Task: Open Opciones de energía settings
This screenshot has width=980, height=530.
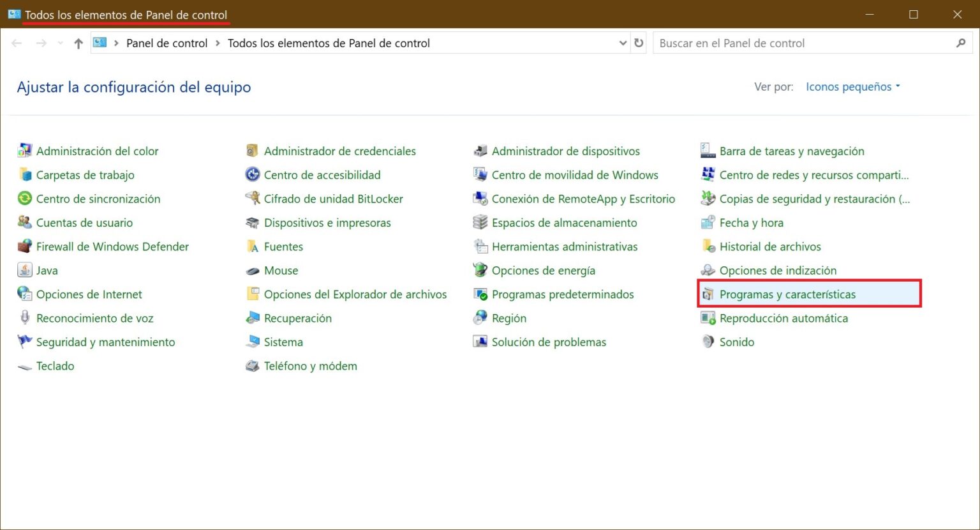Action: (543, 270)
